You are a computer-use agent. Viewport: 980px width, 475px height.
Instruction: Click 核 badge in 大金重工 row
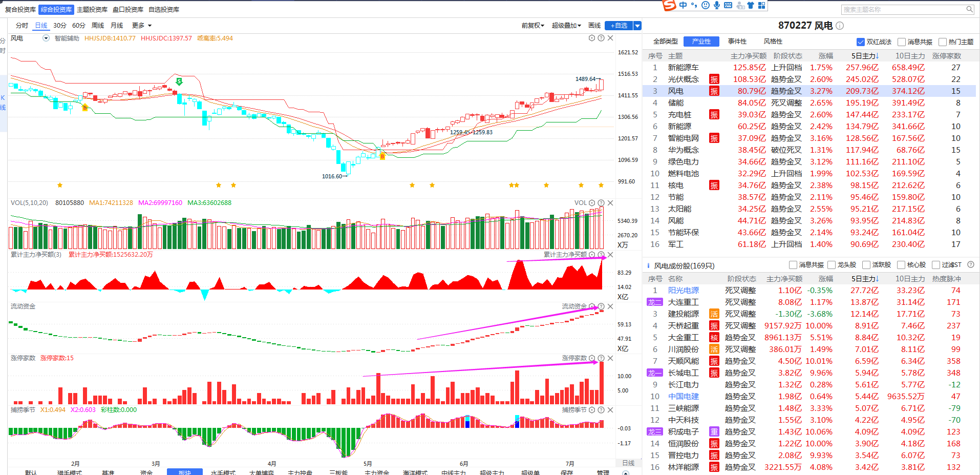click(x=714, y=338)
